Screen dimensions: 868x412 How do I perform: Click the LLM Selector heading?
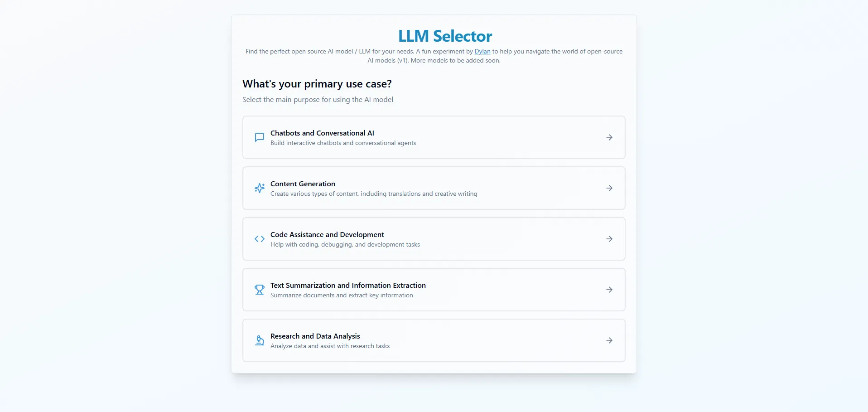445,36
